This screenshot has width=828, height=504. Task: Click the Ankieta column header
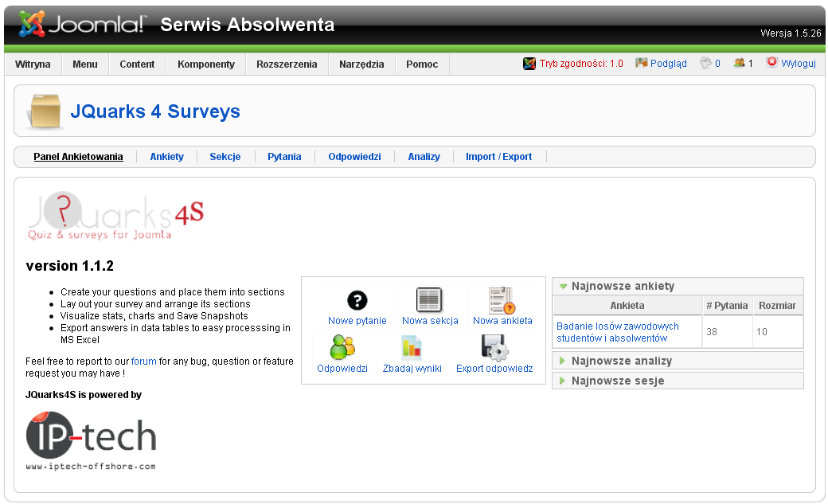pos(627,306)
